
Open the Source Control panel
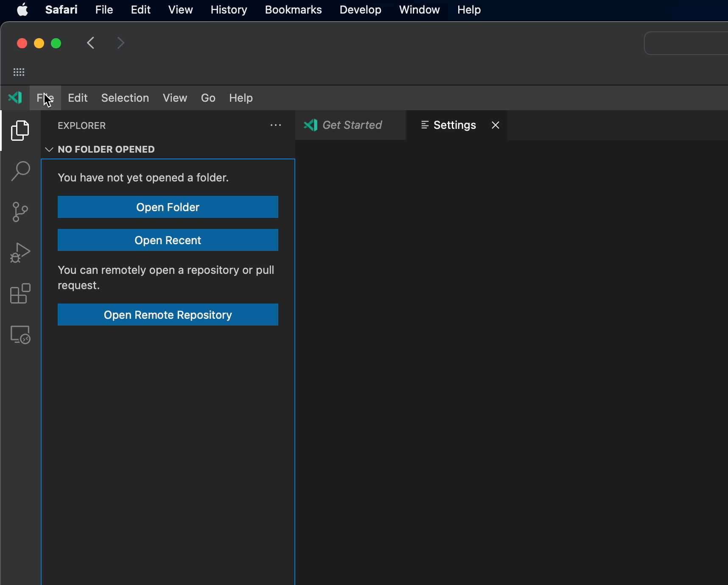tap(20, 212)
